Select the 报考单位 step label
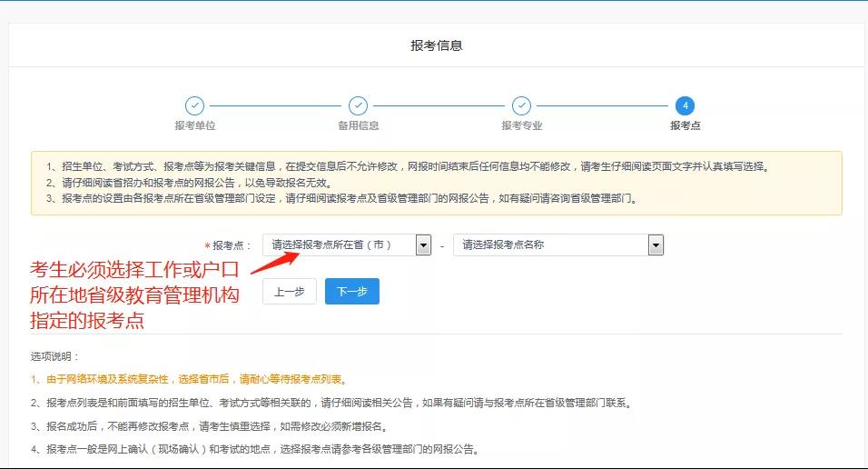 (x=195, y=125)
